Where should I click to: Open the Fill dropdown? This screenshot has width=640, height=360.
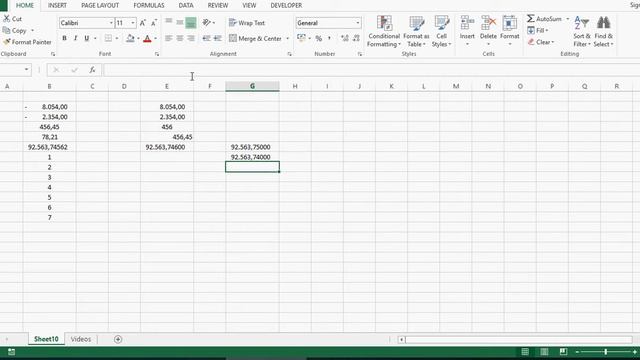pos(538,31)
